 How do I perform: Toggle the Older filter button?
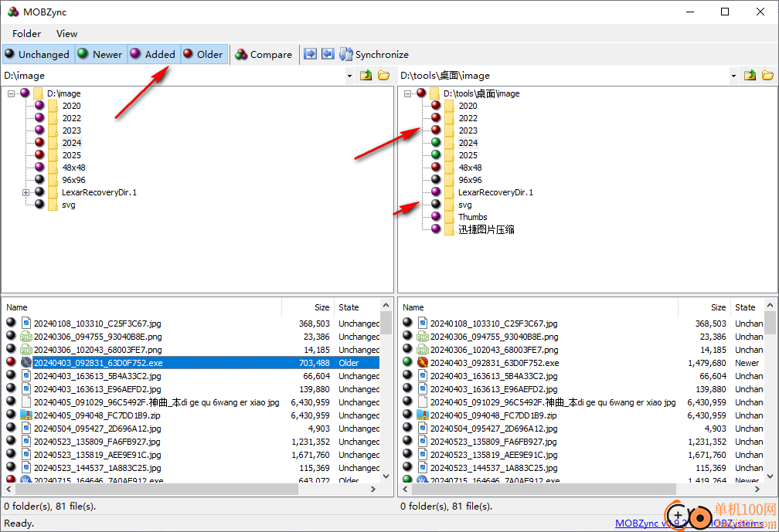coord(204,54)
